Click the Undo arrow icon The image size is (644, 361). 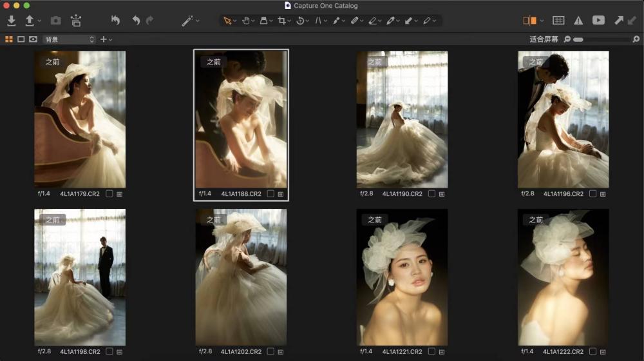[x=135, y=21]
